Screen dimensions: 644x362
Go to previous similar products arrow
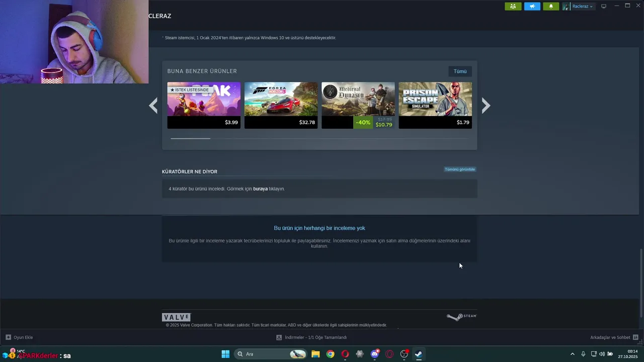(153, 106)
